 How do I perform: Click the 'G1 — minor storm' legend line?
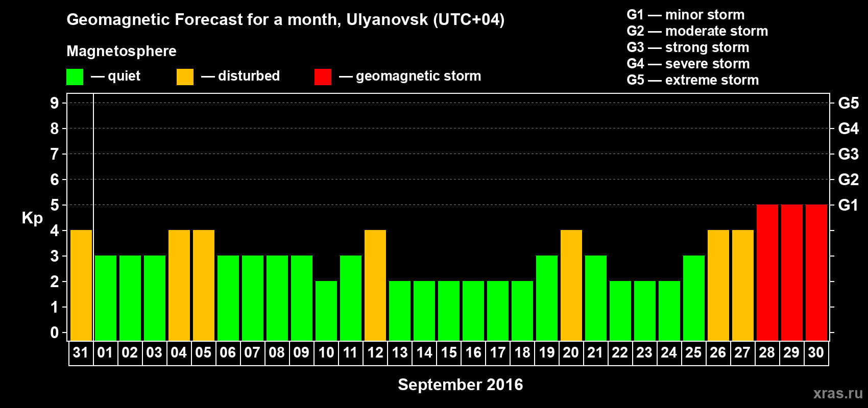pyautogui.click(x=686, y=15)
